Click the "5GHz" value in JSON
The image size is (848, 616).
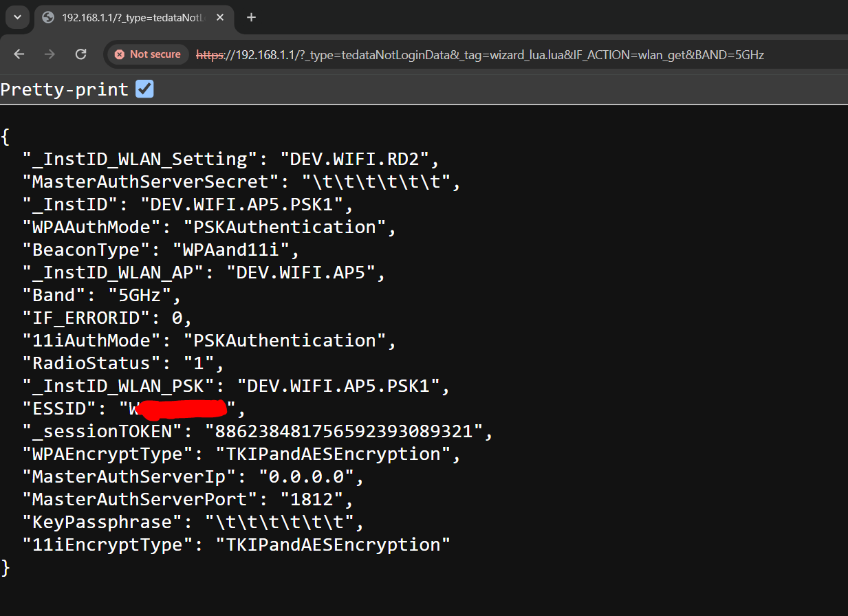139,295
